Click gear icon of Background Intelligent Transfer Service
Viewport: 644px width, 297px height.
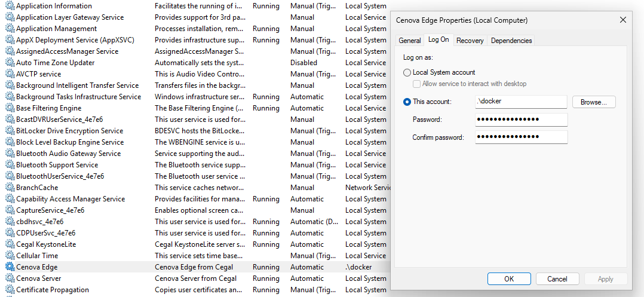click(x=10, y=85)
